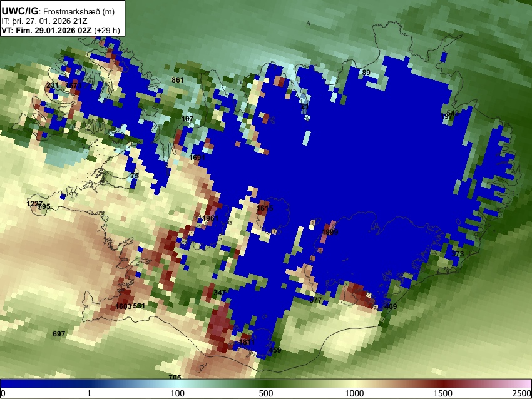Image resolution: width=532 pixels, height=399 pixels.
Task: Click the "1" label on the color scale
Action: click(89, 393)
